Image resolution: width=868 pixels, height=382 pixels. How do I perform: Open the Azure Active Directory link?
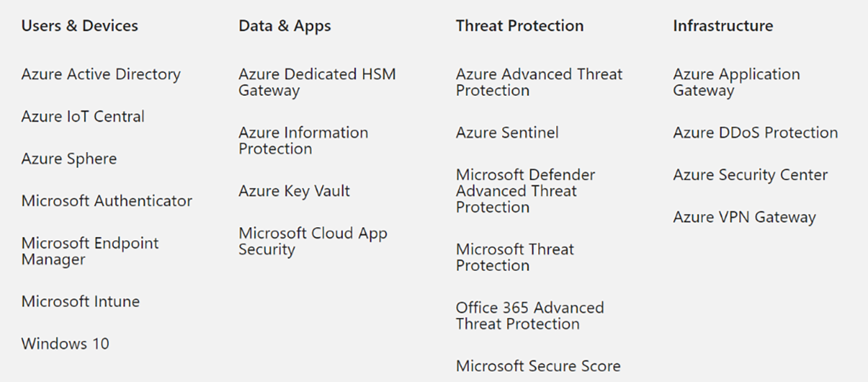[101, 74]
